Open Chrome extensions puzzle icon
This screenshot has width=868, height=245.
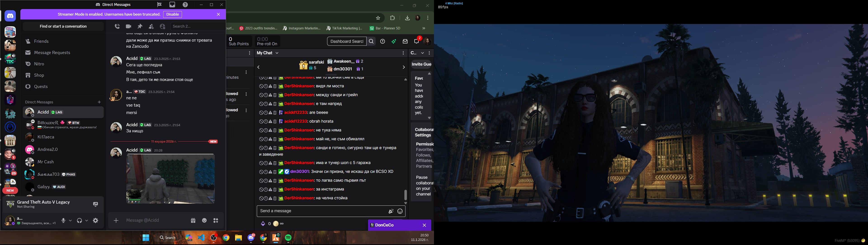[392, 18]
